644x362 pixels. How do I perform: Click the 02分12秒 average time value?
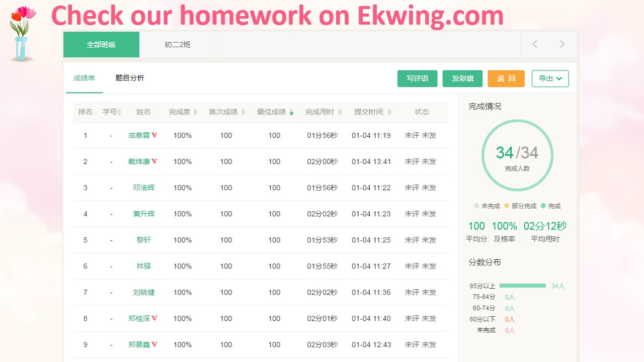(x=545, y=226)
